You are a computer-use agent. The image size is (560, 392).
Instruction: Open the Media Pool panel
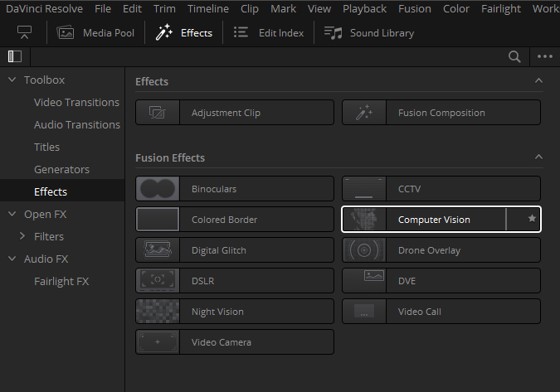point(96,33)
